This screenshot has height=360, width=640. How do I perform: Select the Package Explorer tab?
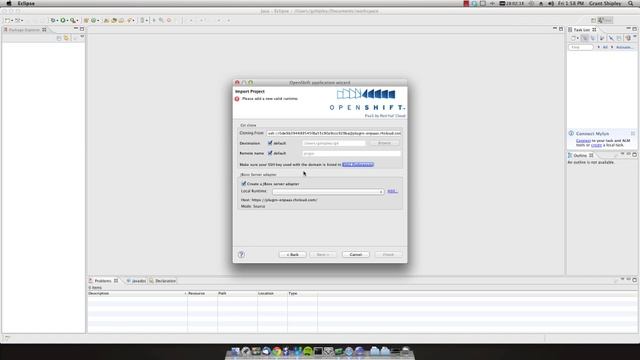(x=24, y=30)
